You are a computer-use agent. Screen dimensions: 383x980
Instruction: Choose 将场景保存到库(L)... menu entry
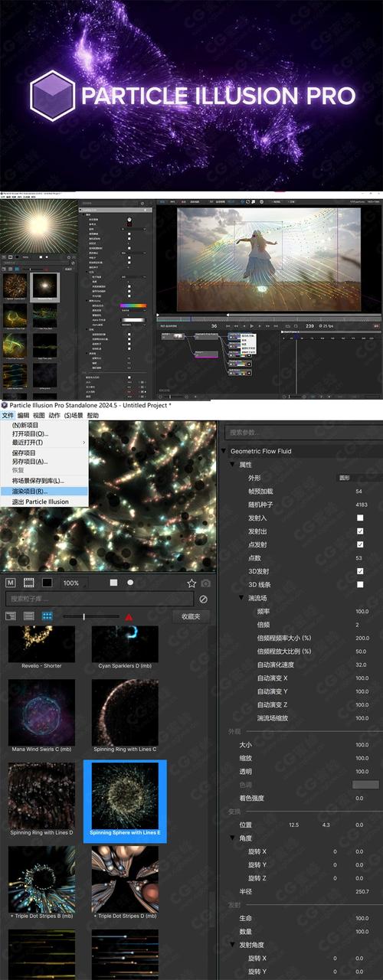[44, 481]
